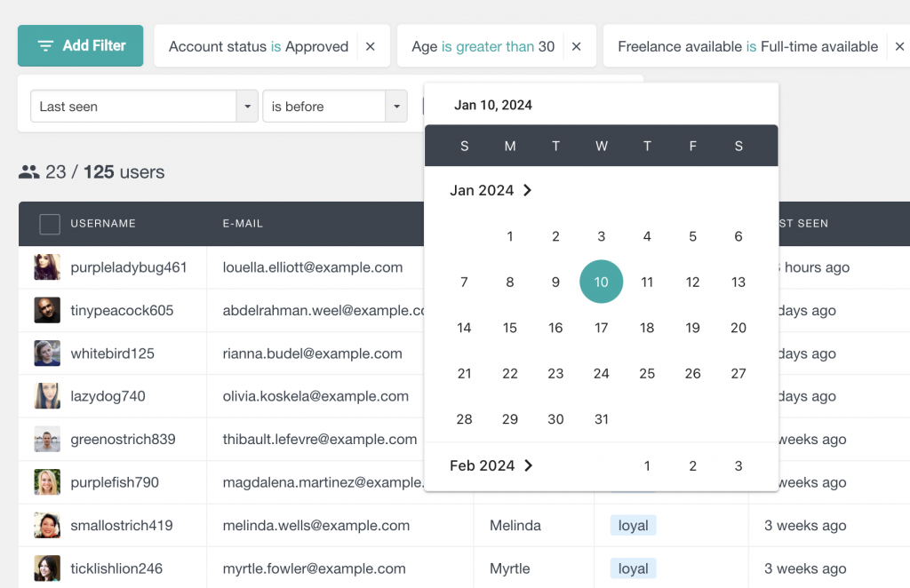Remove the "Account status is Approved" filter
910x588 pixels.
pos(371,46)
